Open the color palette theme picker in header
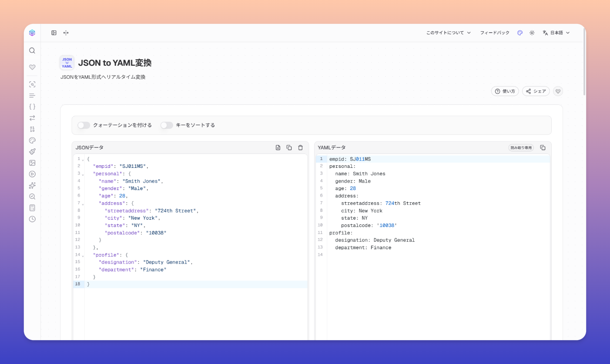Screen dimensions: 610x364 (x=520, y=33)
